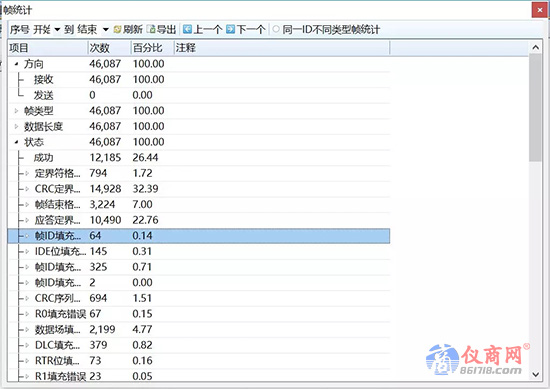Click the 2,199 count value
550x389 pixels.
[102, 330]
